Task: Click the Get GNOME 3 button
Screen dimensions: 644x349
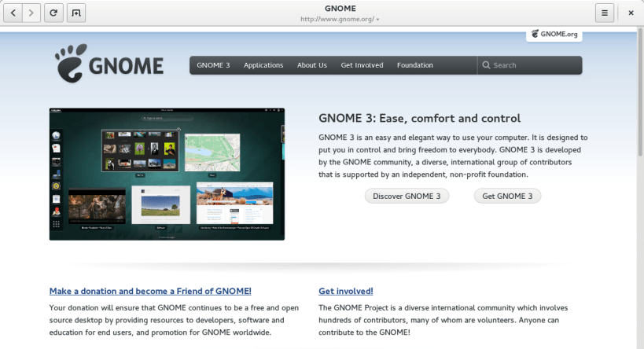Action: pyautogui.click(x=507, y=196)
